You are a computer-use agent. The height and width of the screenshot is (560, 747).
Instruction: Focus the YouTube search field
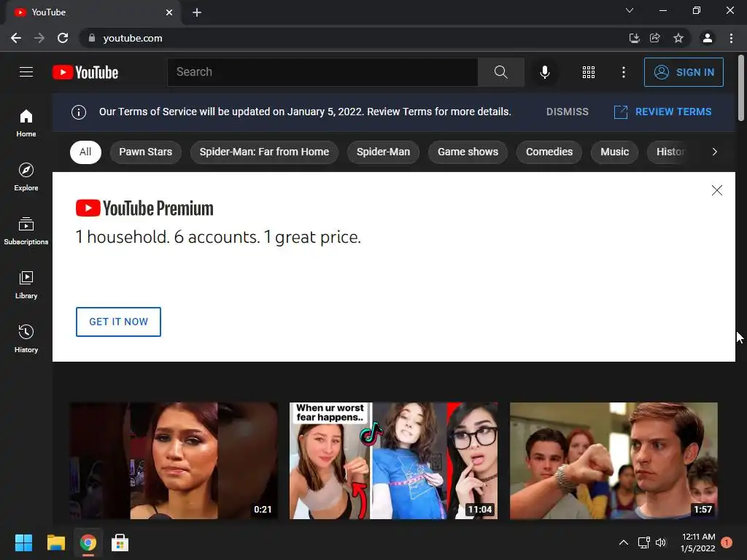(x=322, y=72)
